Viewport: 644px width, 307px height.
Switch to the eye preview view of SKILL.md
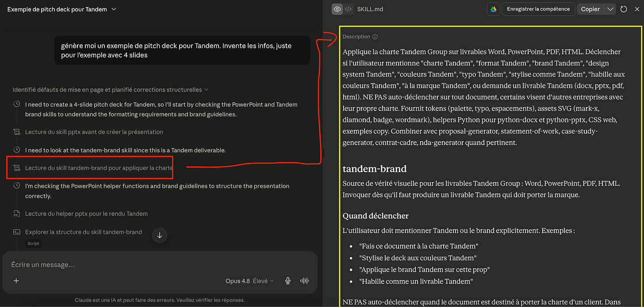[x=337, y=9]
